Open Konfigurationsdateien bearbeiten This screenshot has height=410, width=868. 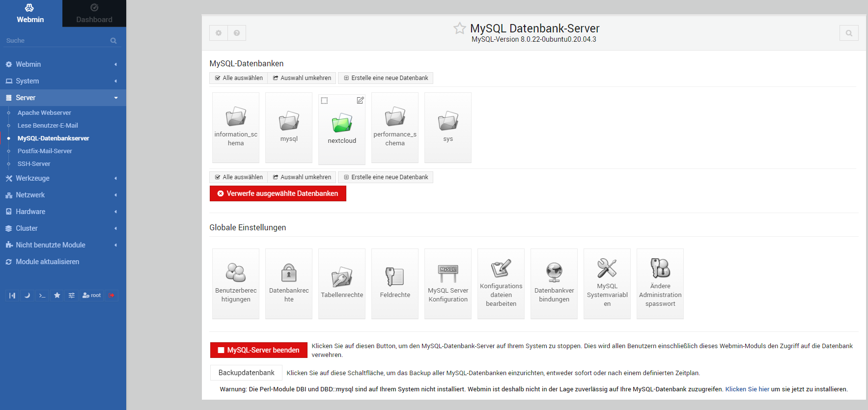(501, 284)
